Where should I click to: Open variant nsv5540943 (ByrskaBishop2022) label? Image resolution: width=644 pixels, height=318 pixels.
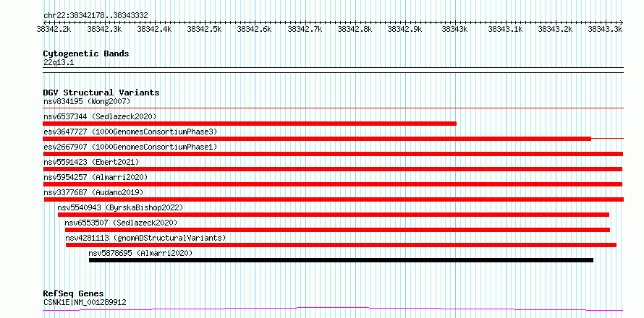pos(120,207)
